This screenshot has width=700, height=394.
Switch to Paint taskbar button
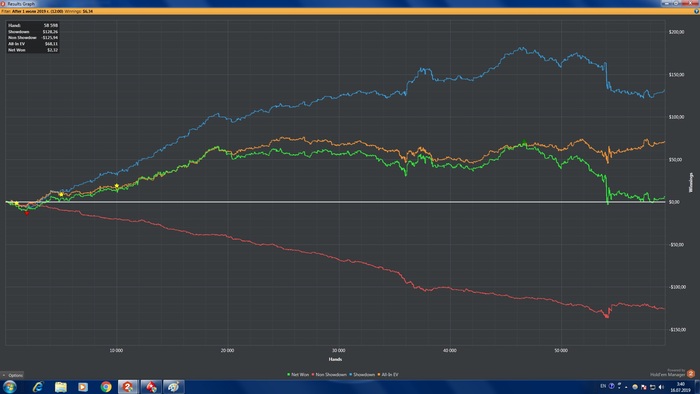click(x=174, y=387)
